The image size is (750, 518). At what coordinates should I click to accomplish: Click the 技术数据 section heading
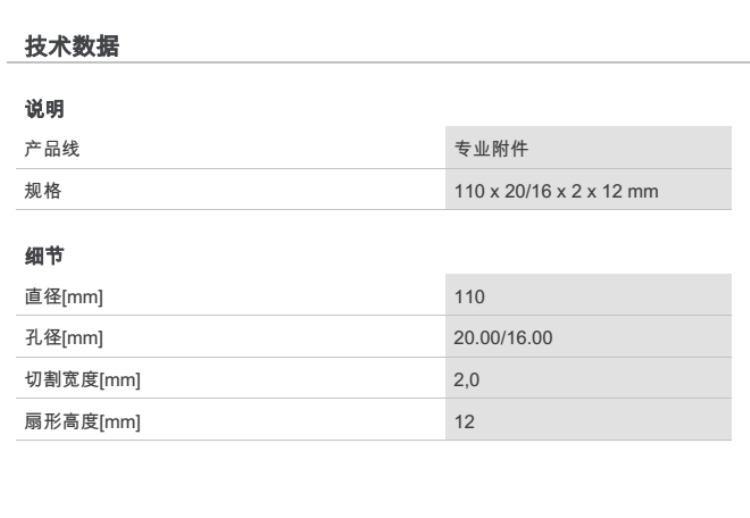(x=72, y=45)
